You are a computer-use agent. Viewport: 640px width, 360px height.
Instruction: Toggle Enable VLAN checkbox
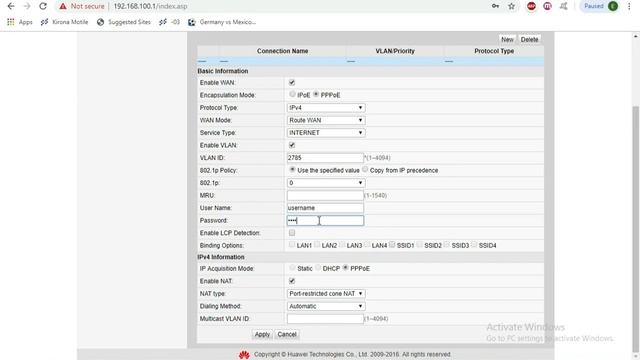coord(292,145)
